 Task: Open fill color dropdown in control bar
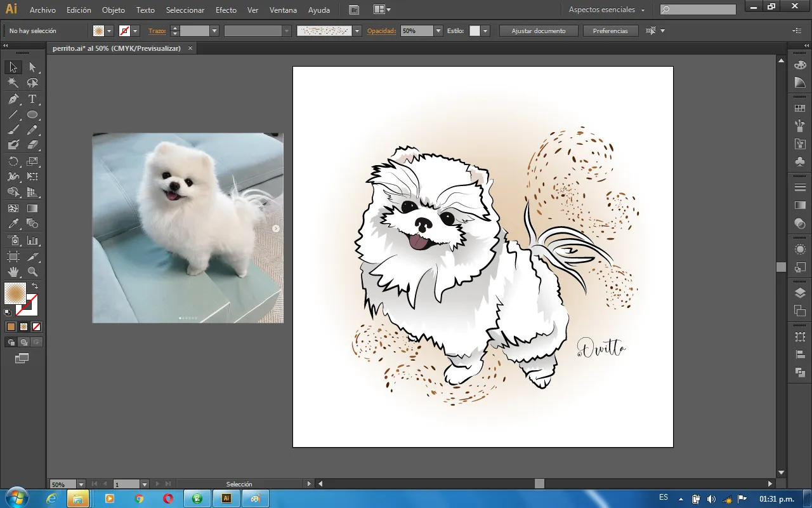pos(110,30)
